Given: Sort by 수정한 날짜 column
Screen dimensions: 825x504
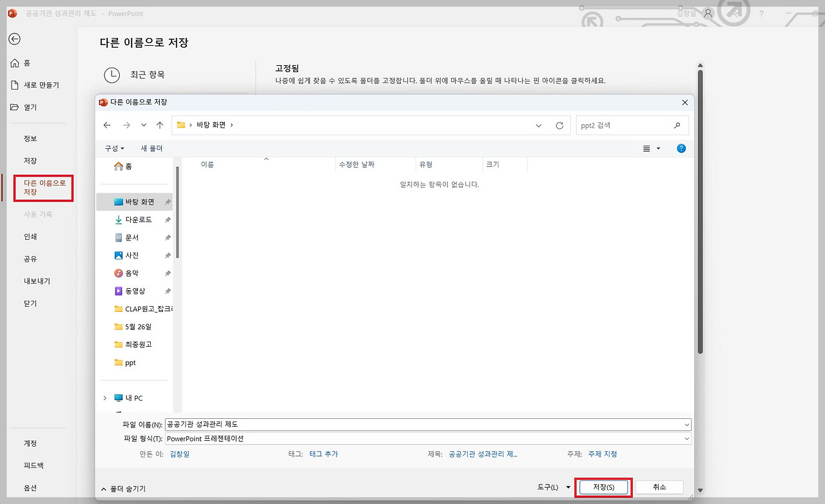Looking at the screenshot, I should 357,164.
